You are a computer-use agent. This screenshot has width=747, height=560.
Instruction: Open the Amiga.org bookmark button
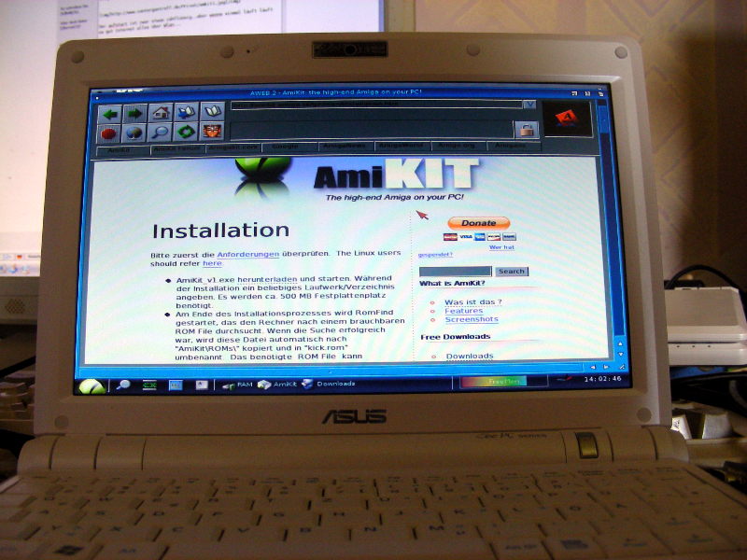tap(458, 146)
